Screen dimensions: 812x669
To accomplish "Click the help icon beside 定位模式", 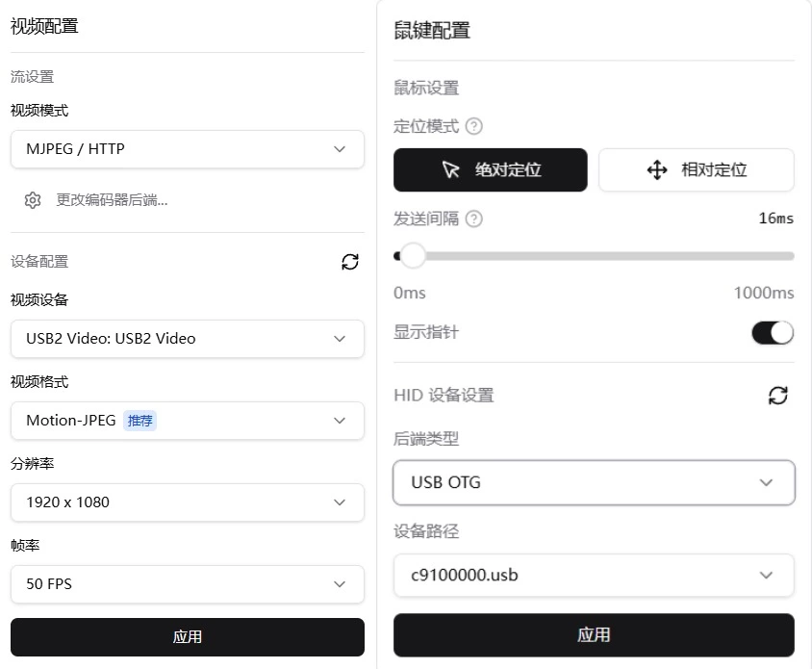I will (x=473, y=126).
